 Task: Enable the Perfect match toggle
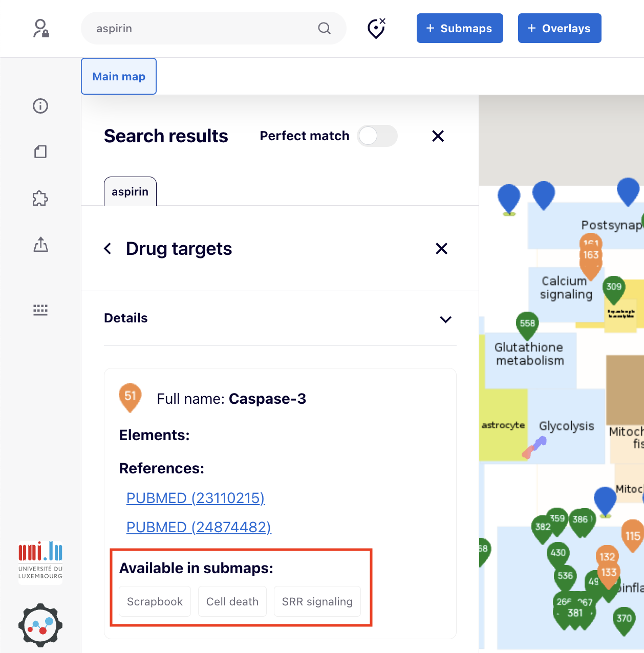pos(377,136)
